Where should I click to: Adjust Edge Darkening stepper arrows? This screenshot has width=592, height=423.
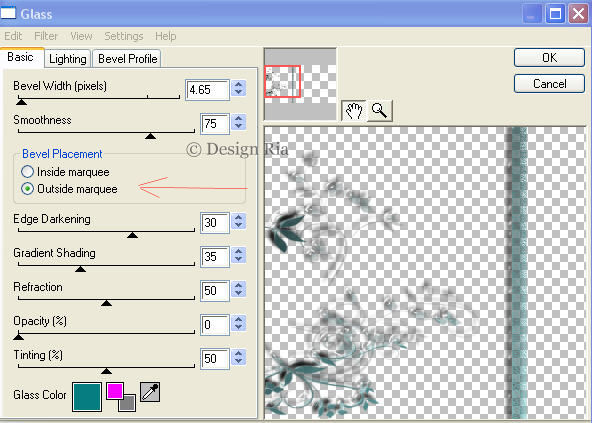[239, 221]
